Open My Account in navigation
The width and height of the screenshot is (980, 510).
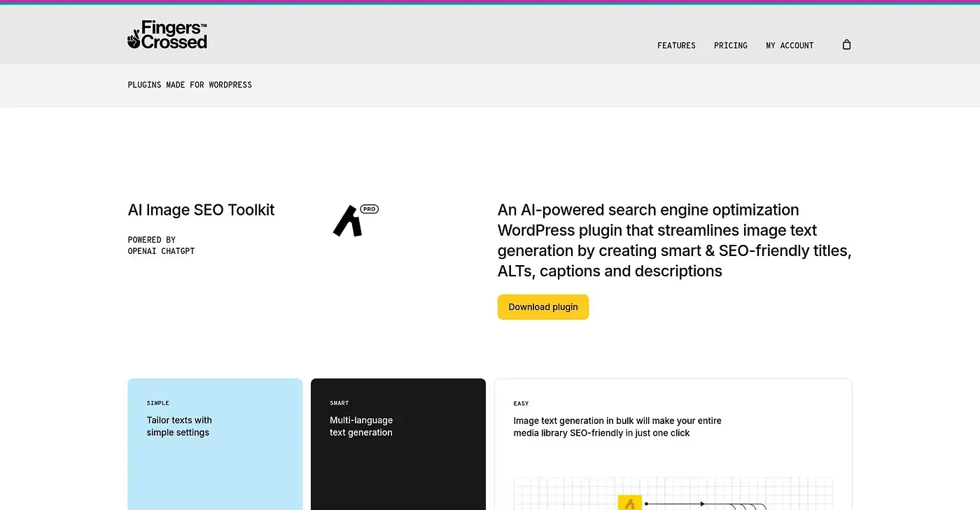pyautogui.click(x=790, y=45)
